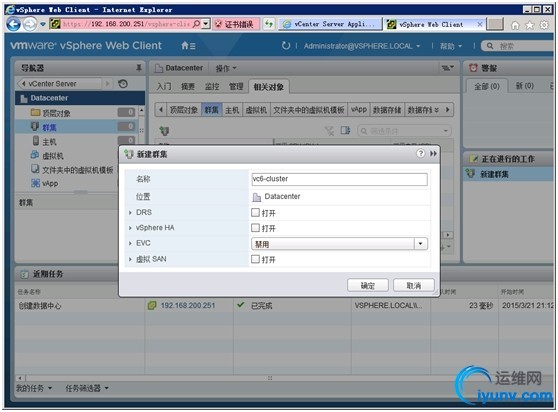Pin the navigator panel
This screenshot has height=412, width=558.
139,68
